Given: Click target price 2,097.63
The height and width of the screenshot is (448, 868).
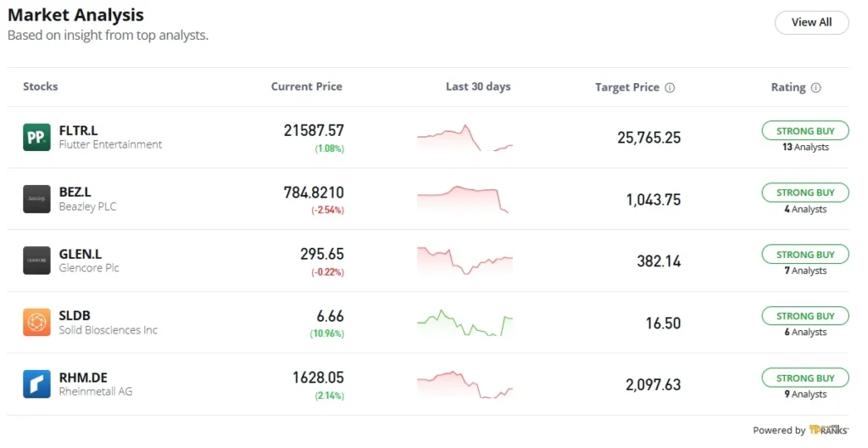Looking at the screenshot, I should [654, 385].
